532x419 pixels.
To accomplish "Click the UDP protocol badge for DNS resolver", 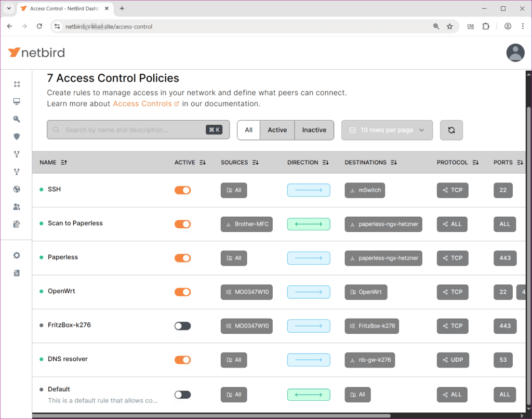I will point(453,360).
